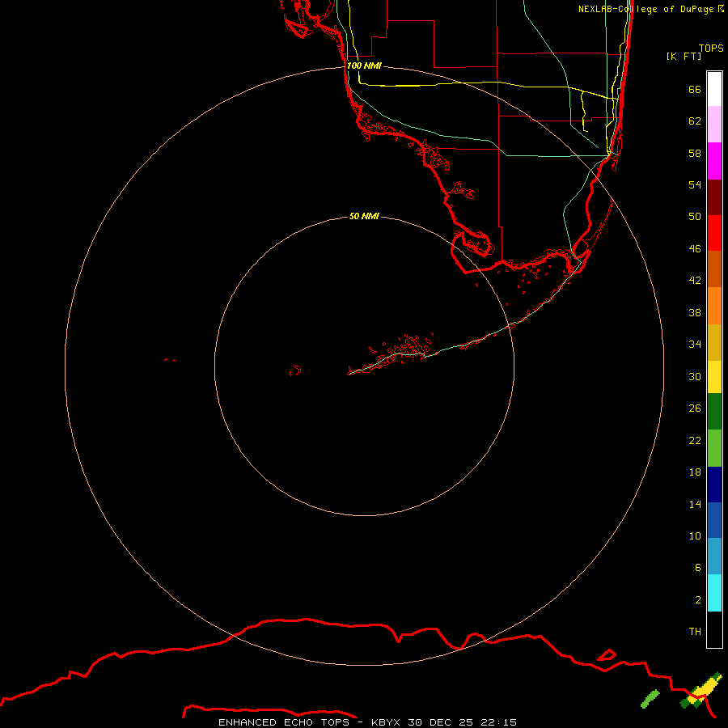Click the legend value "34"
Screen dimensions: 728x728
[x=695, y=345]
